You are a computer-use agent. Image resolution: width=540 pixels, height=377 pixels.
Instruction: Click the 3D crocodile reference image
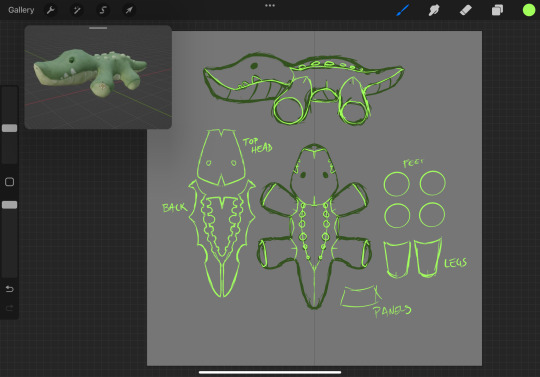pyautogui.click(x=90, y=73)
